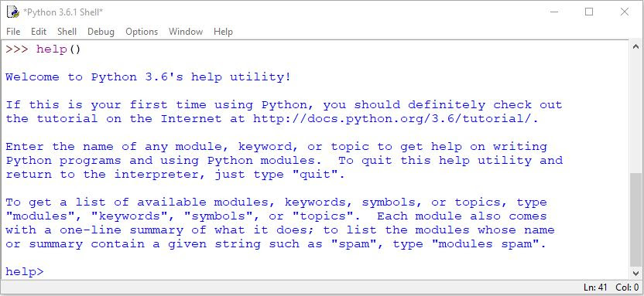Open the Window menu

pos(186,32)
